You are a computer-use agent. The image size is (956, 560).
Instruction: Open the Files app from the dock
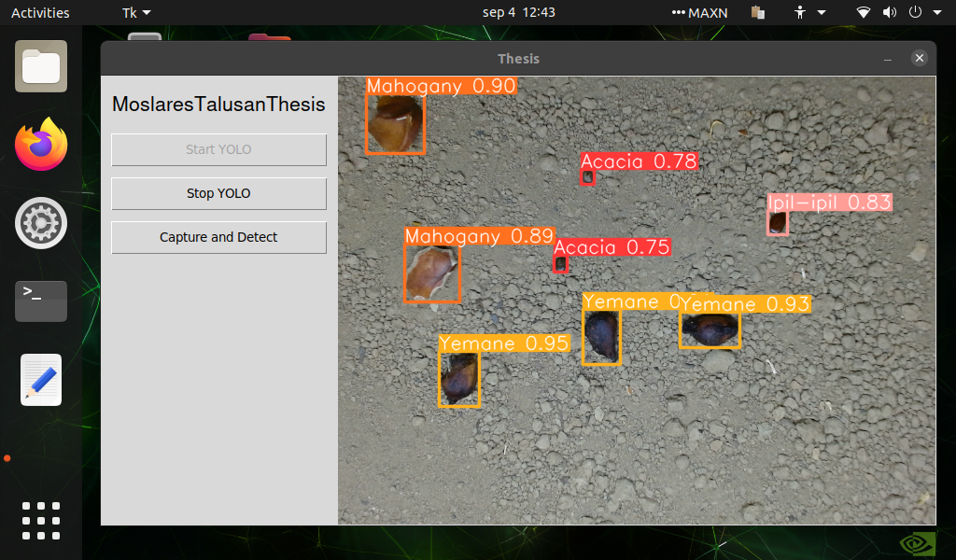41,66
